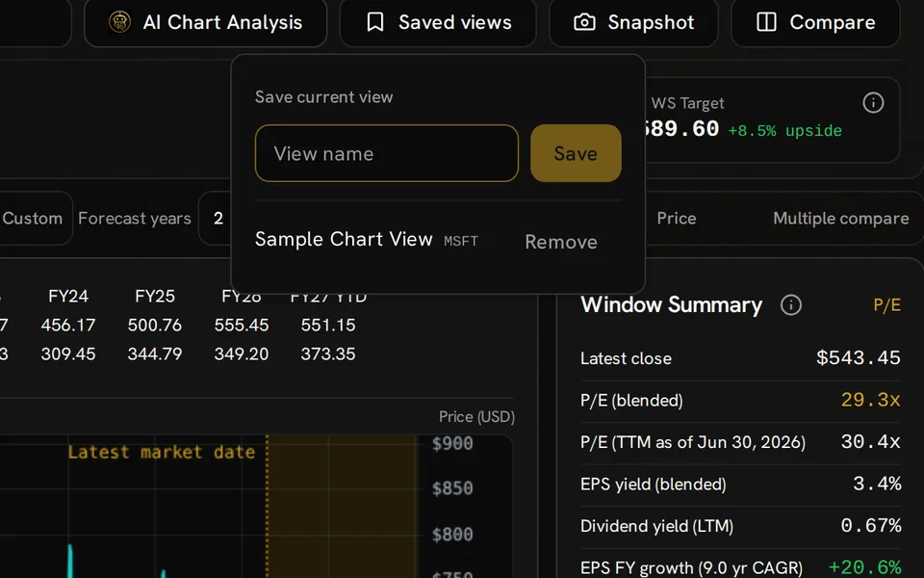Remove the Sample Chart View entry
Screen dimensions: 924x578
(x=561, y=242)
